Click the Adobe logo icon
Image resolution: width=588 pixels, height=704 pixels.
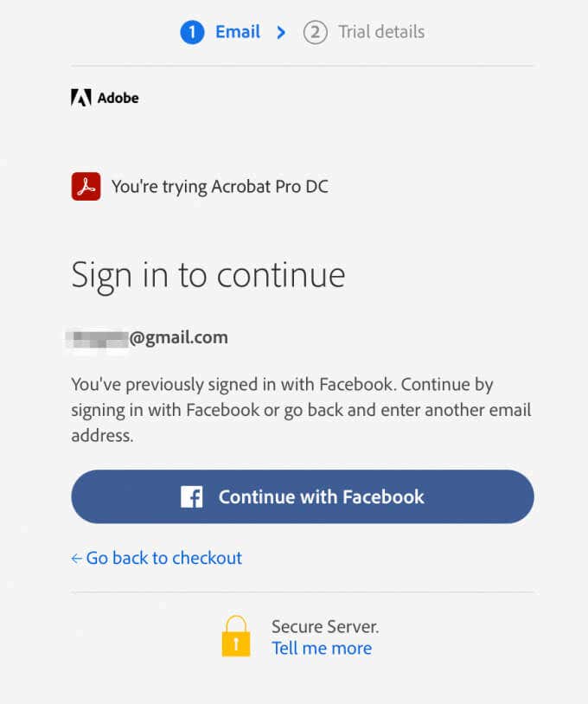81,98
